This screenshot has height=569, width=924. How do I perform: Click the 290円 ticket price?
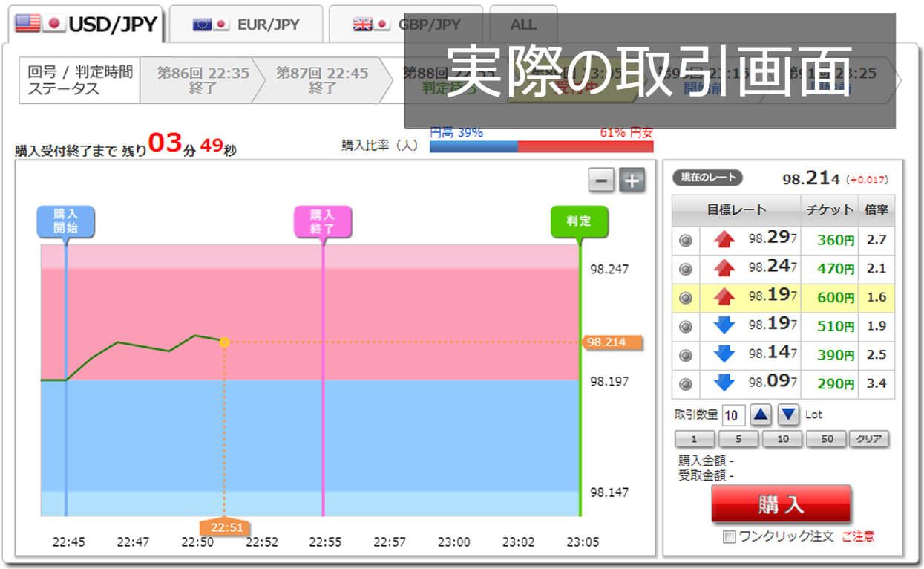point(836,384)
